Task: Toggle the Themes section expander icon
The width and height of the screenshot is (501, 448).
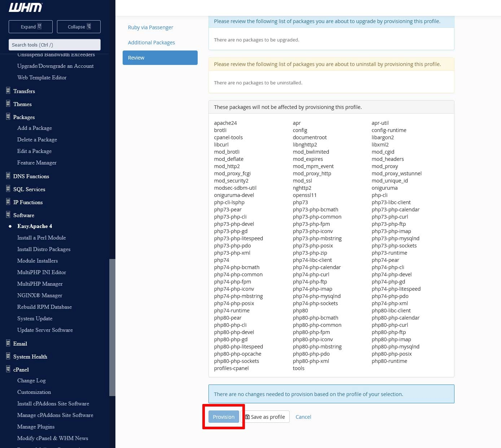Action: coord(8,104)
